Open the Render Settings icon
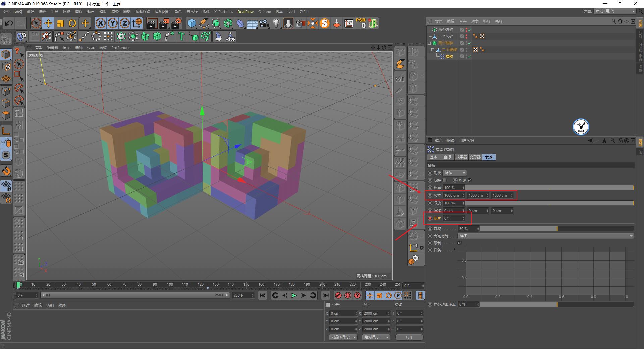The width and height of the screenshot is (644, 349). click(x=176, y=23)
